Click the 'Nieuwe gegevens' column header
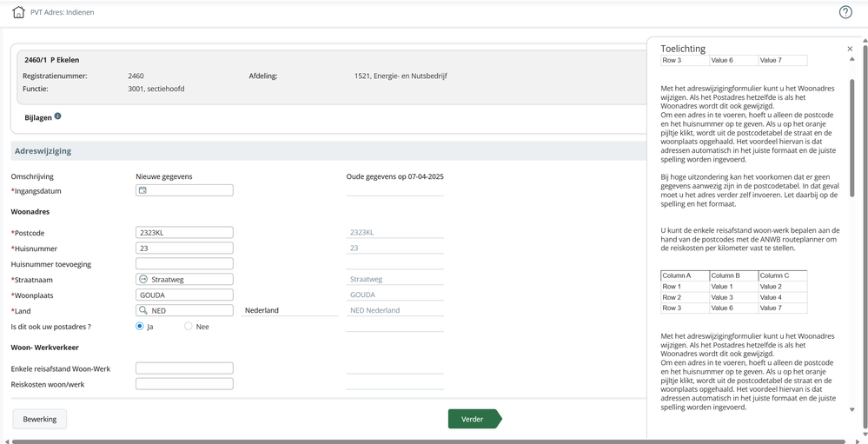The image size is (868, 444). coord(164,176)
